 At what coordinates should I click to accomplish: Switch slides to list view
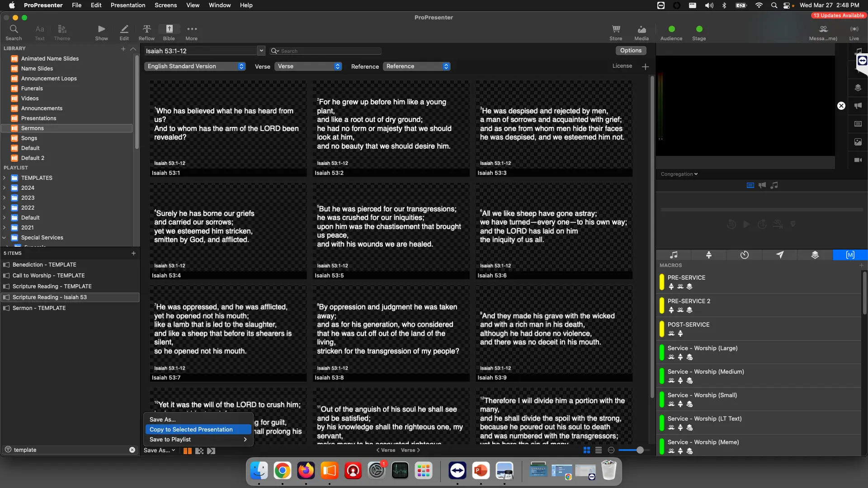[x=599, y=450]
